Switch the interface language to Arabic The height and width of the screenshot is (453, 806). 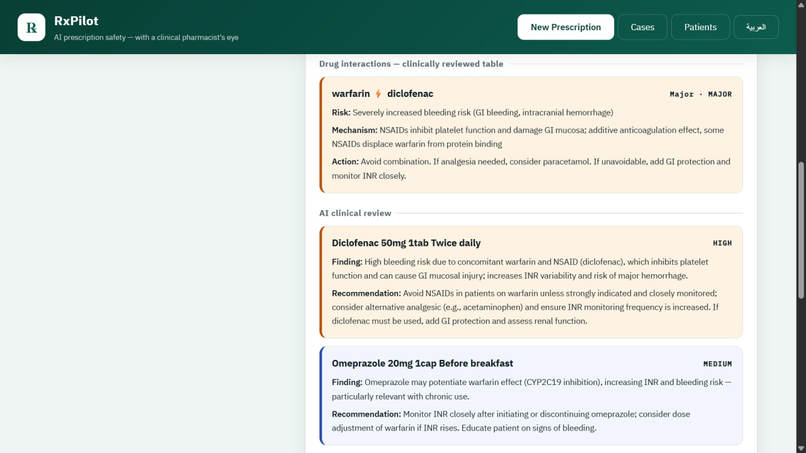point(756,27)
